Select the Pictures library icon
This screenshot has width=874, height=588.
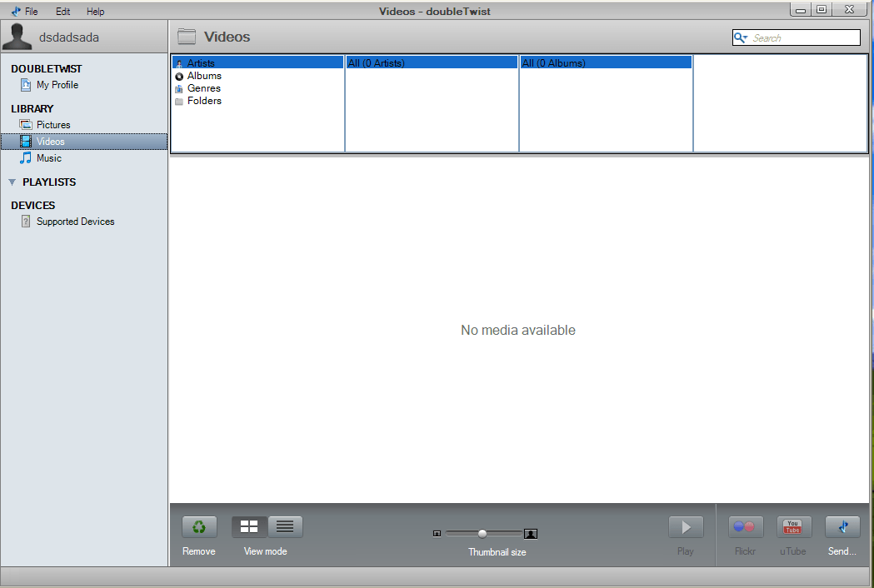click(x=26, y=124)
